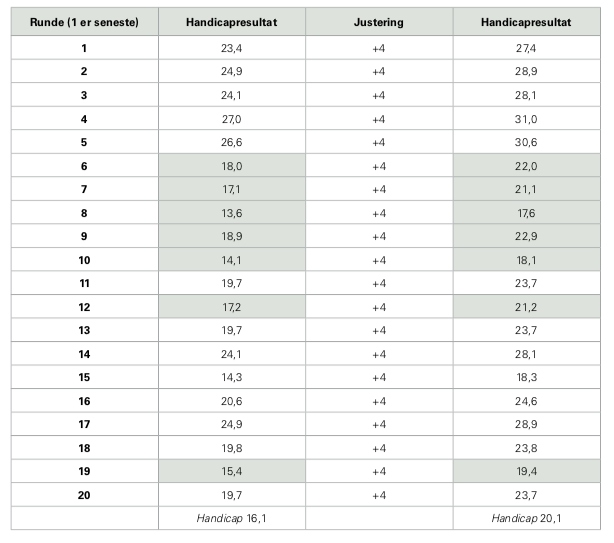Select the shaded cell with 22,9
Viewport: 614px width, 543px height.
click(x=526, y=236)
